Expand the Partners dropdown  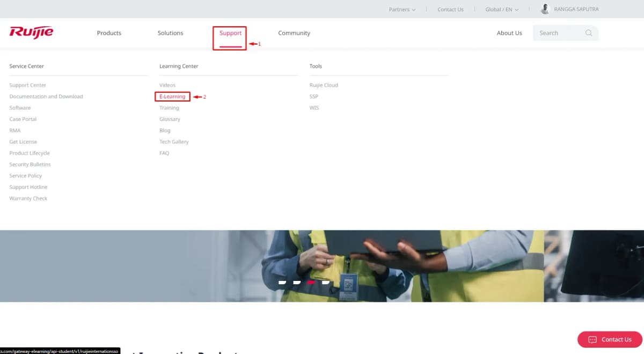pyautogui.click(x=401, y=9)
